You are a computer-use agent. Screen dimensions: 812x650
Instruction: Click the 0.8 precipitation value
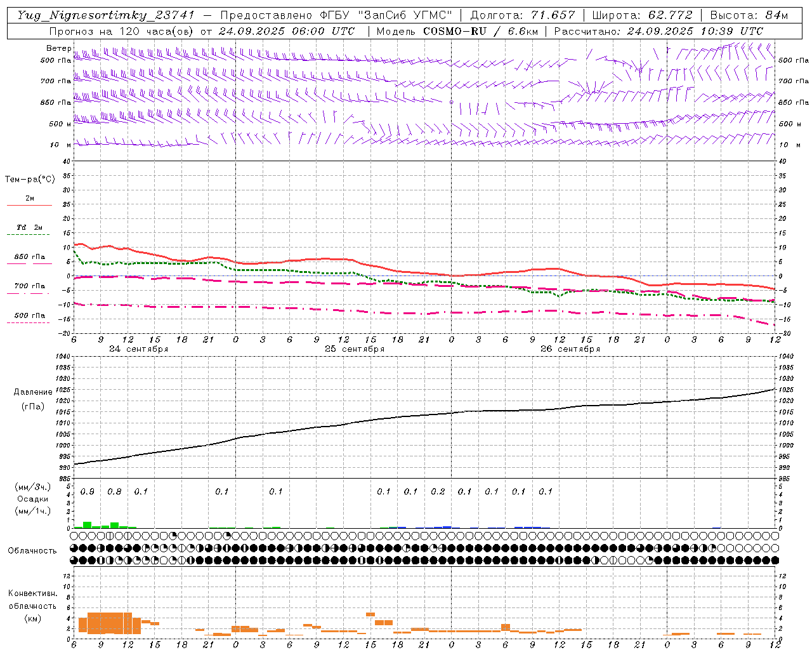tap(114, 492)
